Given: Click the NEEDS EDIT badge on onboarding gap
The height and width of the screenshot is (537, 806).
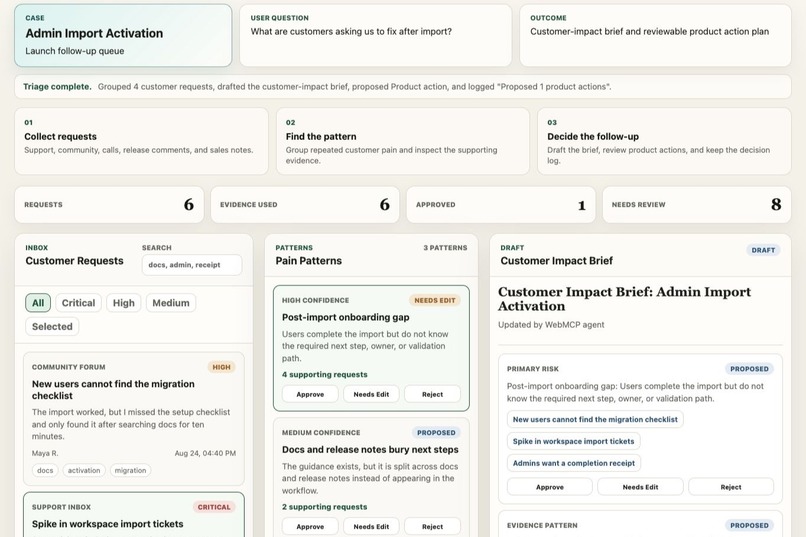Looking at the screenshot, I should 435,300.
